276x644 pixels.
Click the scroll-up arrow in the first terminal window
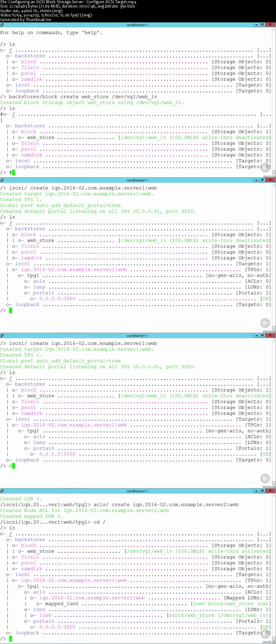coord(274,29)
